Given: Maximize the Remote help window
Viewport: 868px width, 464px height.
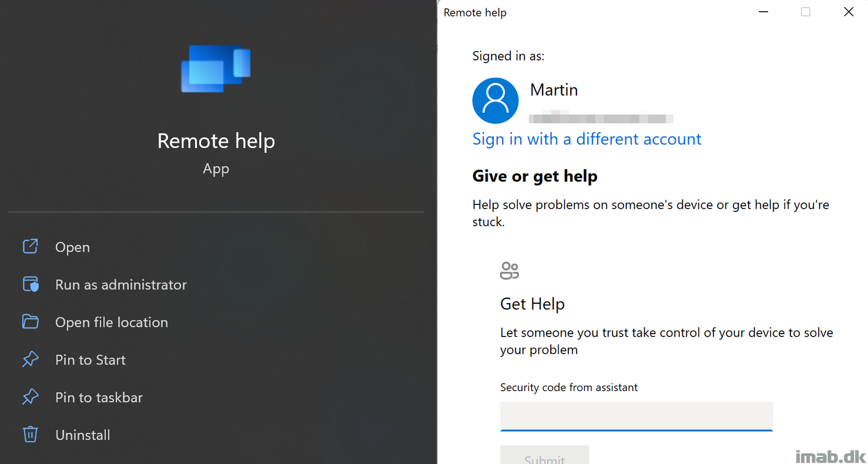Looking at the screenshot, I should (x=806, y=12).
